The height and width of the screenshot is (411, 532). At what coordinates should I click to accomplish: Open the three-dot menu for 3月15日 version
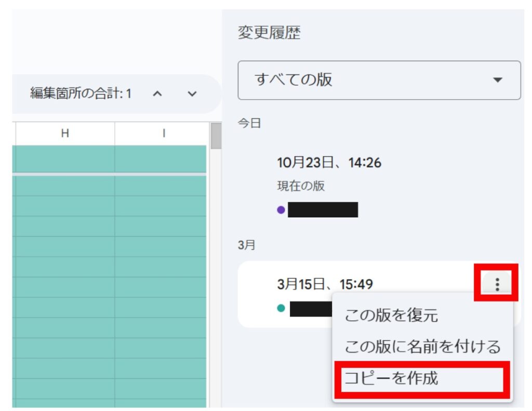point(497,284)
